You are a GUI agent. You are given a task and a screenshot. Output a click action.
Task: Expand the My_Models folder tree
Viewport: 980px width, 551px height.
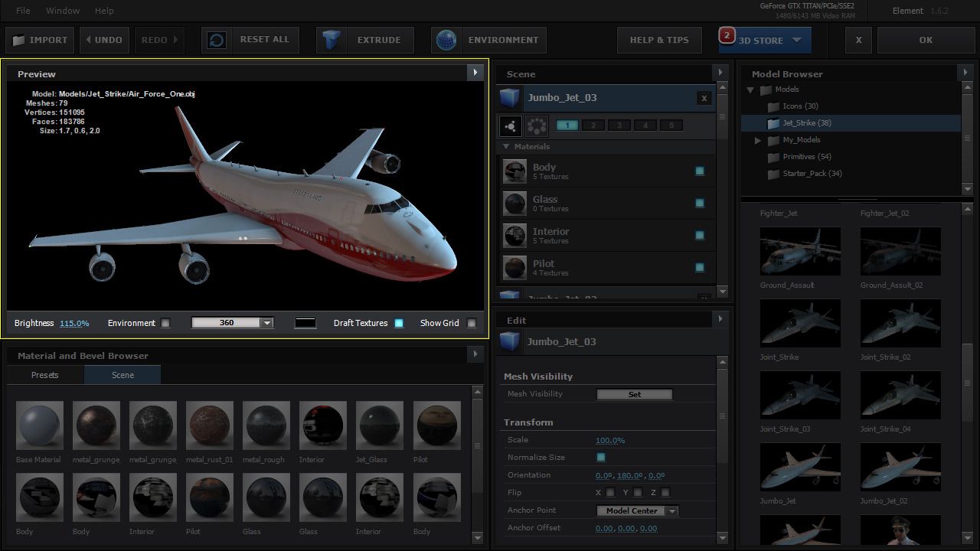[758, 140]
